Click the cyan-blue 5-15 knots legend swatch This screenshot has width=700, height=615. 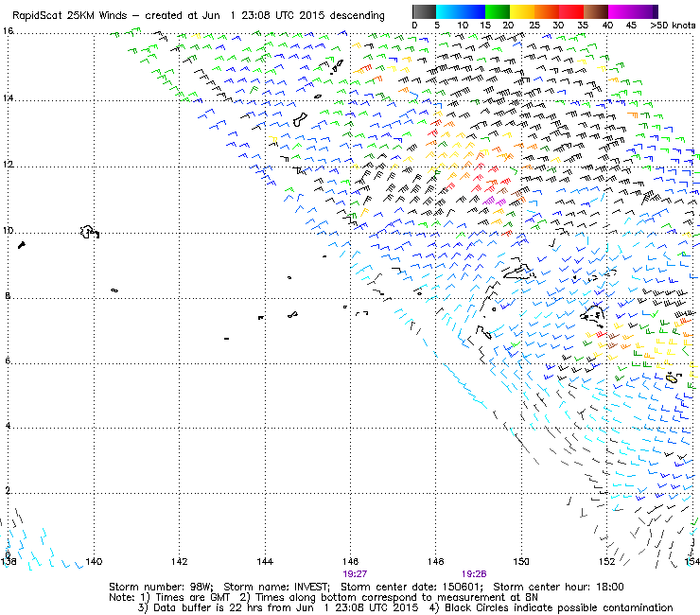pos(461,11)
